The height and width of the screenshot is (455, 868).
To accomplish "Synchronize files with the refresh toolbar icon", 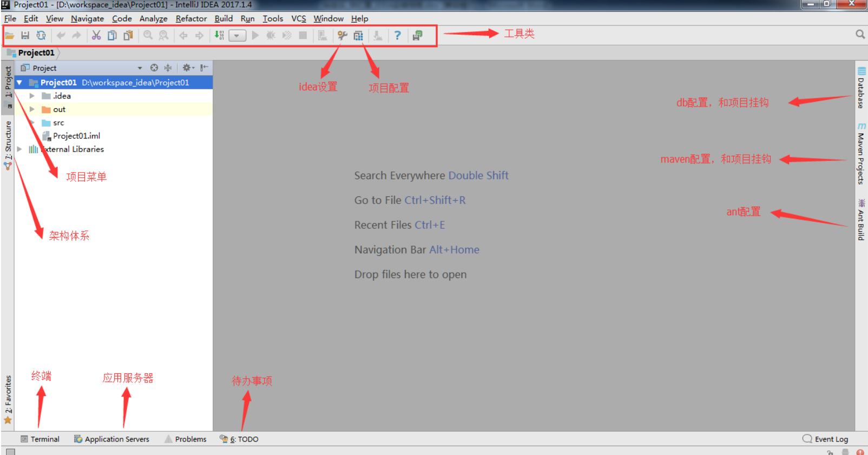I will 41,36.
